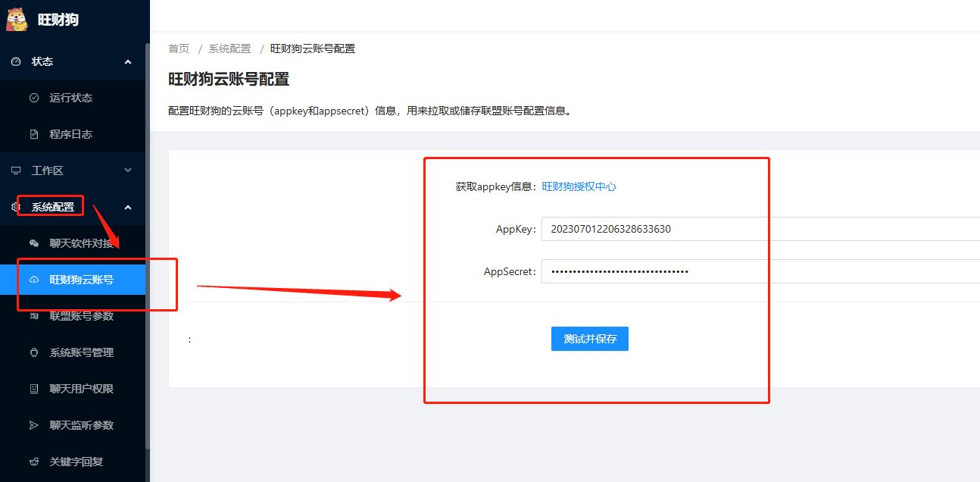
Task: Collapse the 系统配置 section chevron
Action: pos(128,207)
